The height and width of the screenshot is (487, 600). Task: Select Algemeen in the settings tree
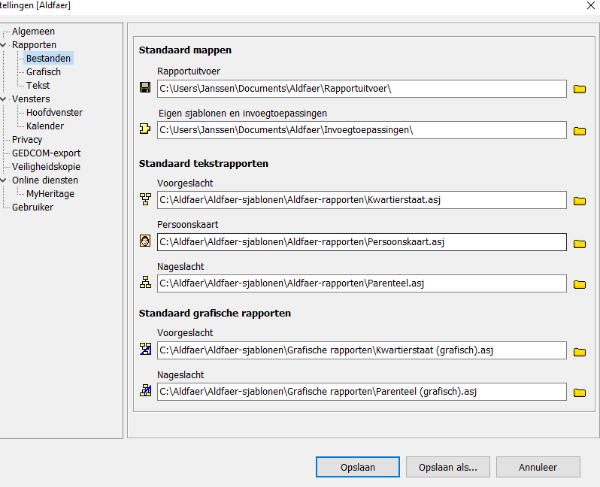32,32
